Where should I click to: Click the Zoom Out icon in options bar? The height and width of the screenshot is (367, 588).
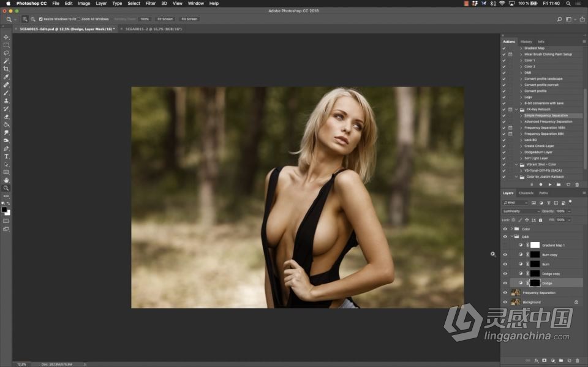[33, 19]
